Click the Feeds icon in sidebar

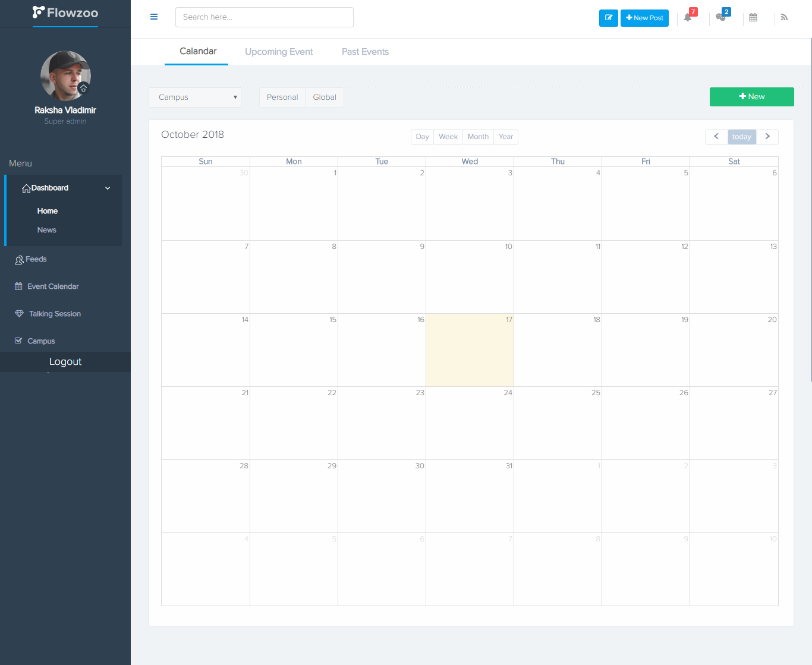[19, 260]
